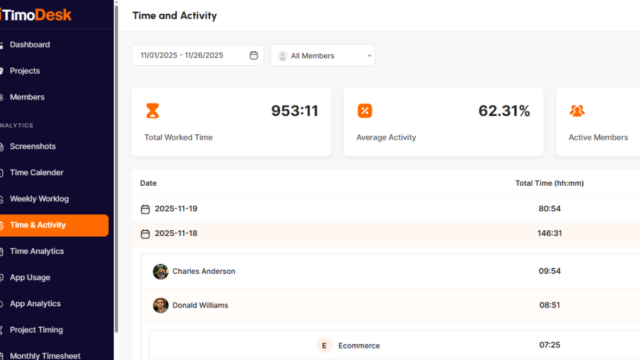Viewport: 640px width, 360px height.
Task: Click the E badge of Ecommerce project
Action: pyautogui.click(x=324, y=346)
